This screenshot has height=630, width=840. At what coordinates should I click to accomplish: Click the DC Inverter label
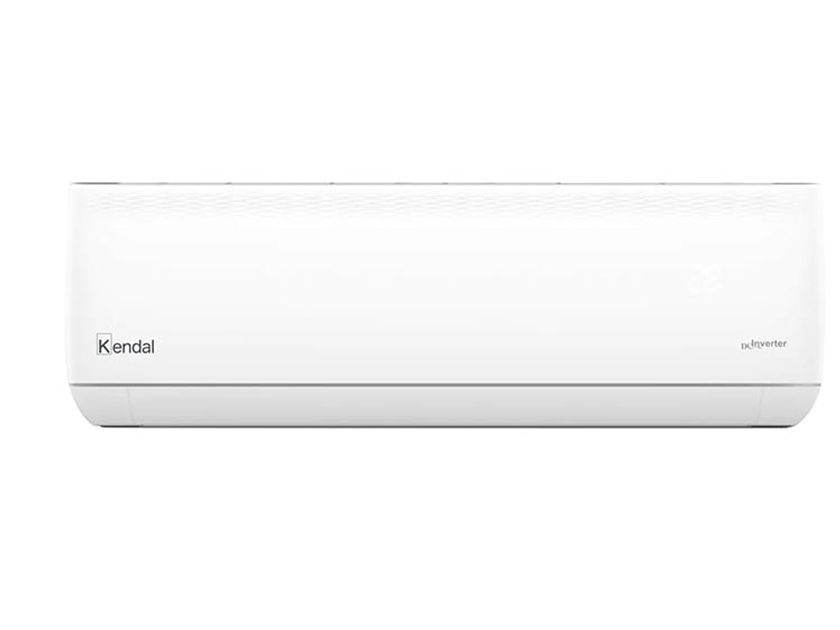(764, 344)
